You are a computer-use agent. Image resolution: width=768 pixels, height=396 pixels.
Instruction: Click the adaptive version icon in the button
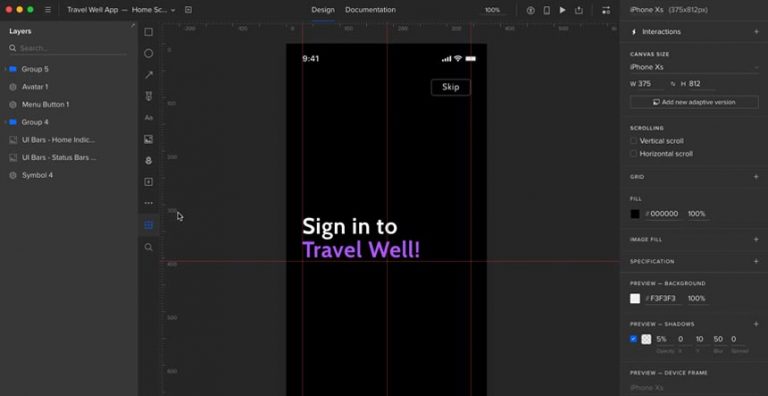point(656,102)
